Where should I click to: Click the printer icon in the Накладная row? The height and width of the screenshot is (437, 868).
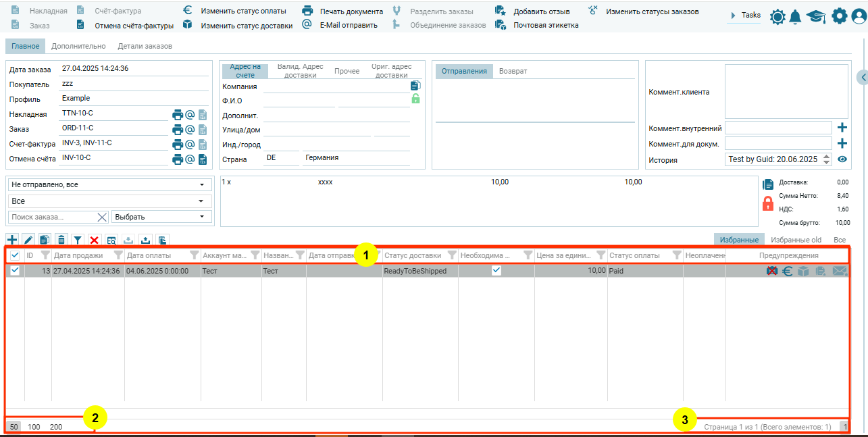coord(178,115)
